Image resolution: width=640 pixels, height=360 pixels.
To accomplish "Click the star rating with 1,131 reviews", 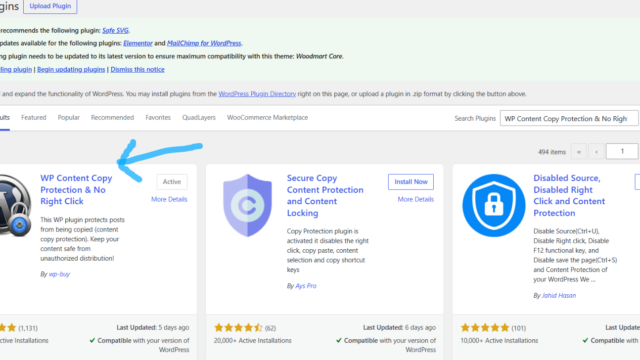I will (x=8, y=328).
